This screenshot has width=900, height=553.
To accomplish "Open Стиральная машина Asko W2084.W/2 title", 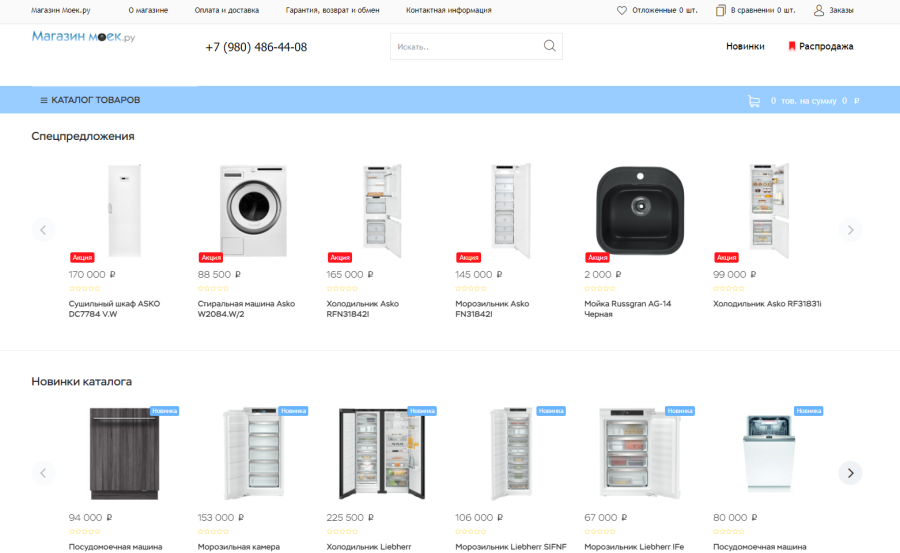I will 246,309.
